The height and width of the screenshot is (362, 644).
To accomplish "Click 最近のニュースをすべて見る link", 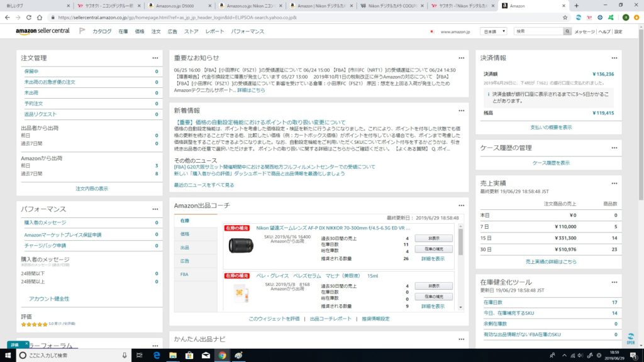I will pyautogui.click(x=204, y=185).
